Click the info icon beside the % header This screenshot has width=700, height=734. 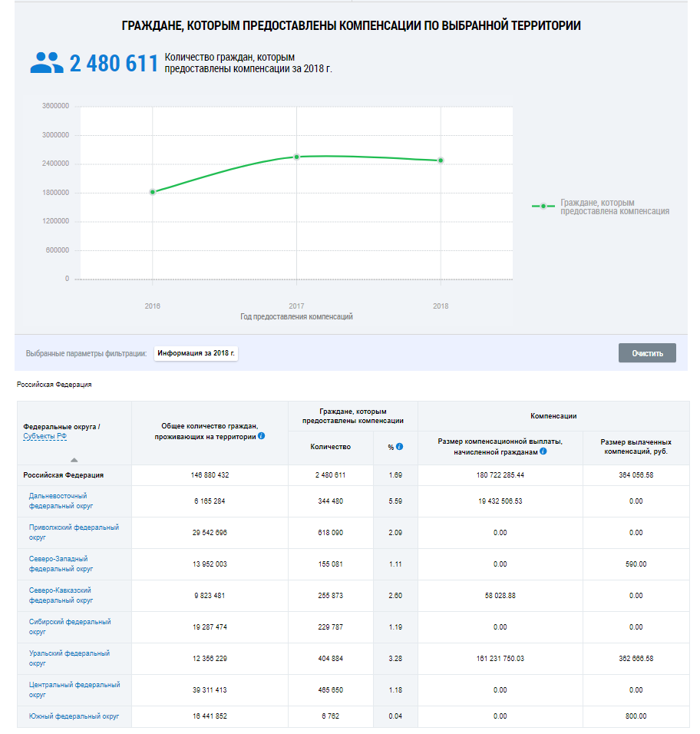(400, 446)
